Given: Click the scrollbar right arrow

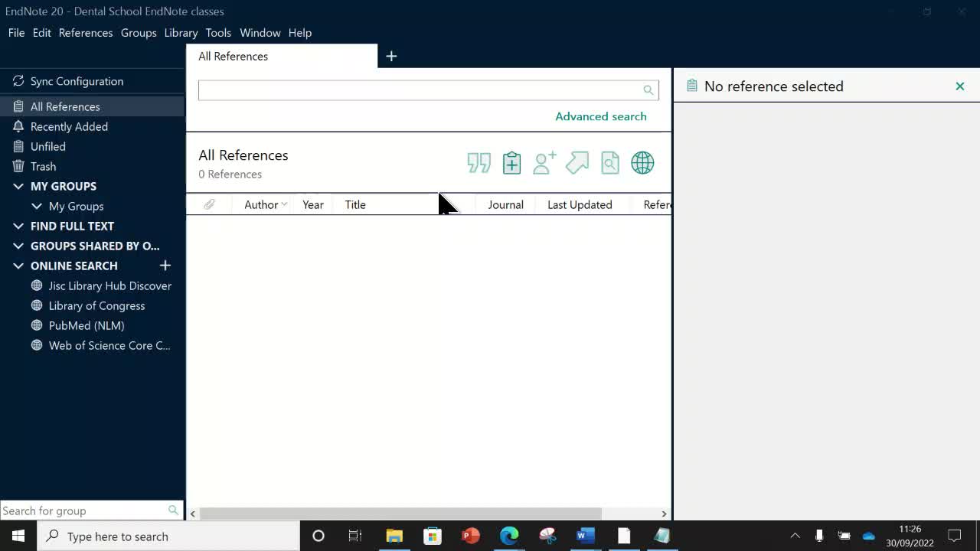Looking at the screenshot, I should pyautogui.click(x=664, y=514).
